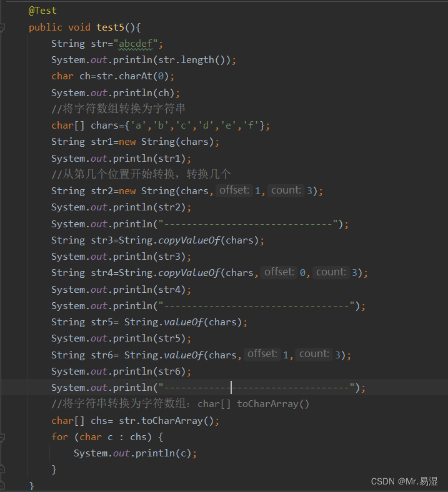
Task: Click dashed println on the highlighted caret line
Action: (209, 388)
